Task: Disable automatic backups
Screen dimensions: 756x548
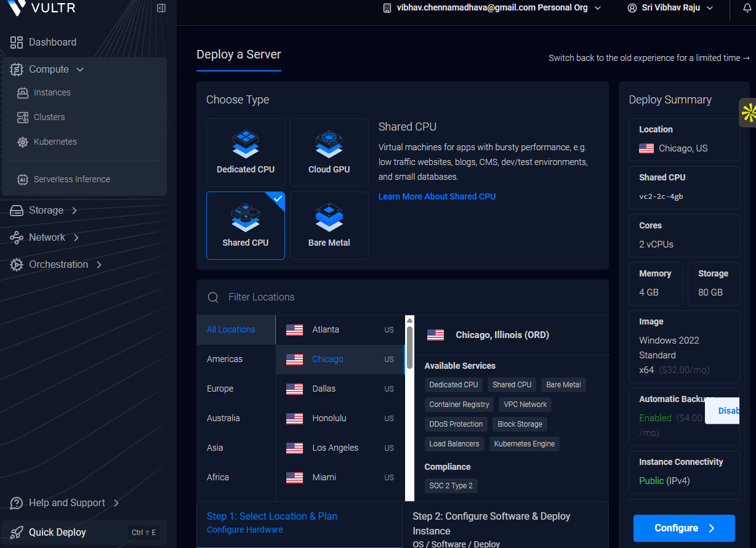Action: click(x=723, y=411)
